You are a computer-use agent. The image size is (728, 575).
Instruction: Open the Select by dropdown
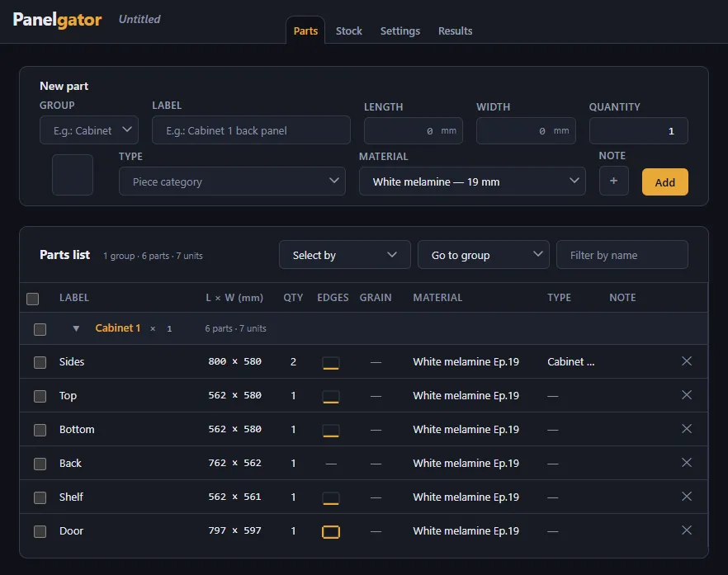pyautogui.click(x=344, y=255)
